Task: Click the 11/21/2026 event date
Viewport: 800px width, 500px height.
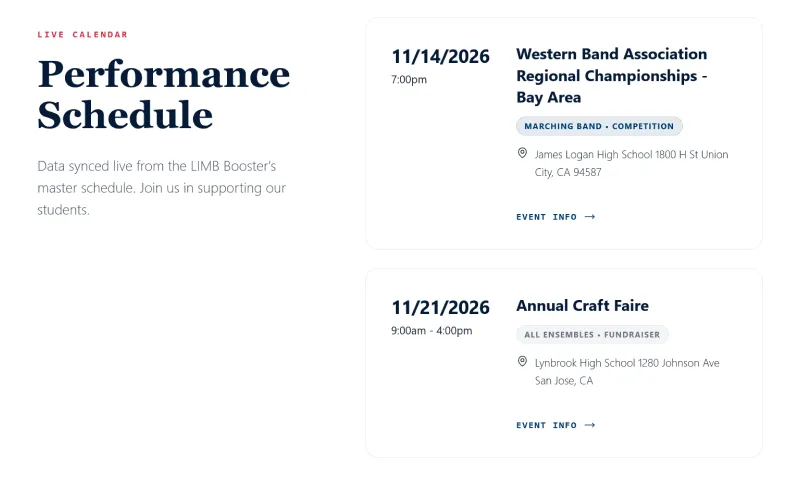Action: pyautogui.click(x=440, y=308)
